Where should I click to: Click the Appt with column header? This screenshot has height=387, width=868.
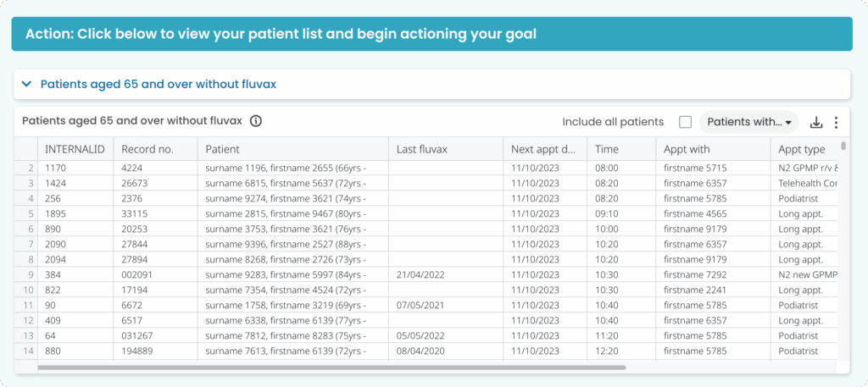tap(713, 149)
